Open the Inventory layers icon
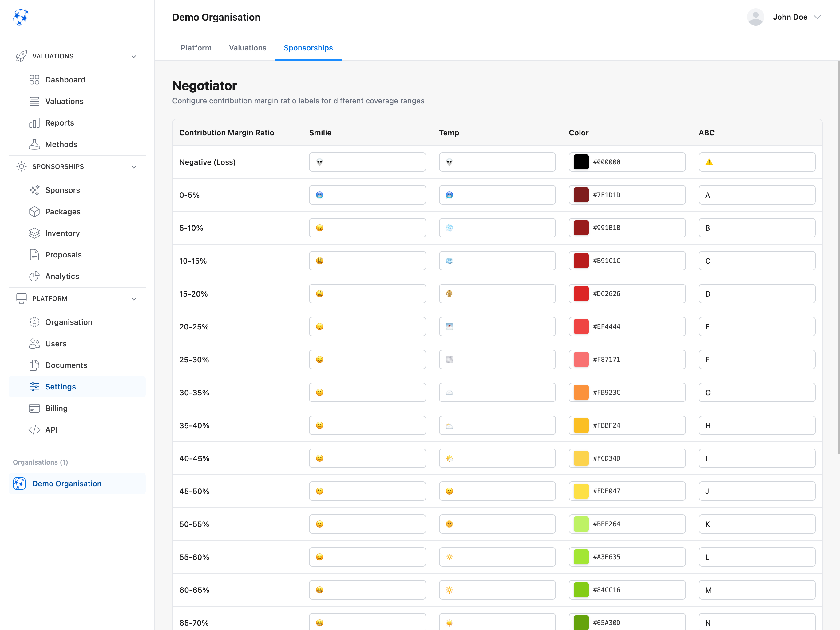The width and height of the screenshot is (840, 630). click(x=34, y=233)
